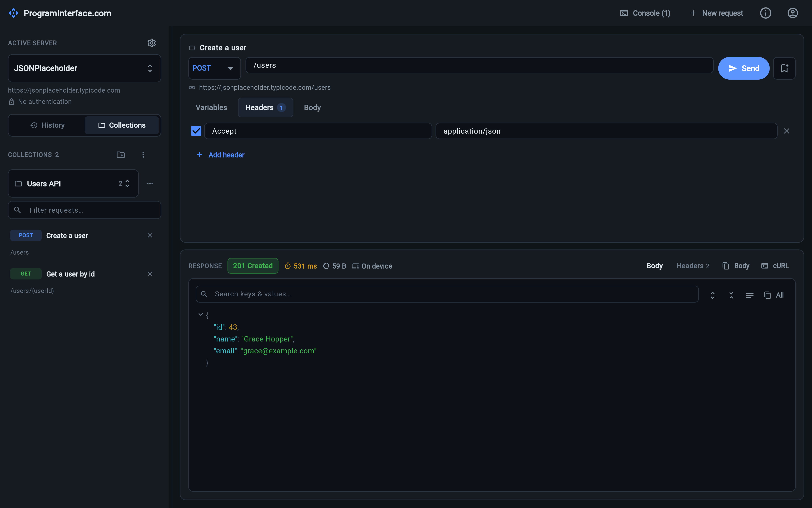Image resolution: width=812 pixels, height=508 pixels.
Task: Click the server URL under JSONPlaceholder
Action: pyautogui.click(x=64, y=90)
